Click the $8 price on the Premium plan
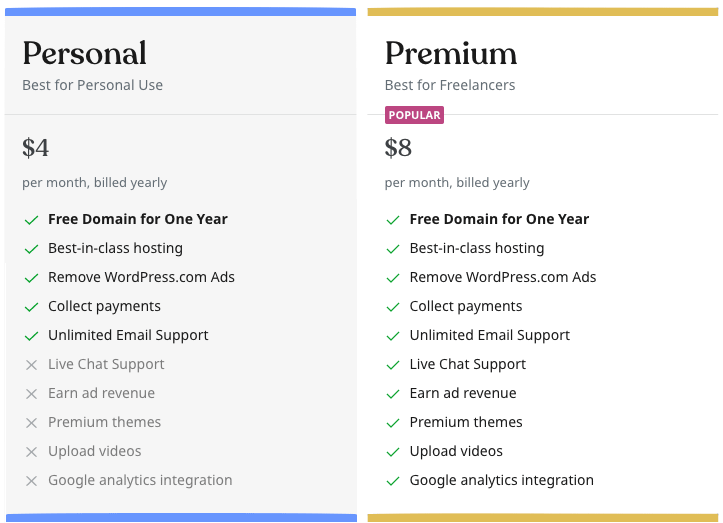The width and height of the screenshot is (723, 523). tap(398, 148)
